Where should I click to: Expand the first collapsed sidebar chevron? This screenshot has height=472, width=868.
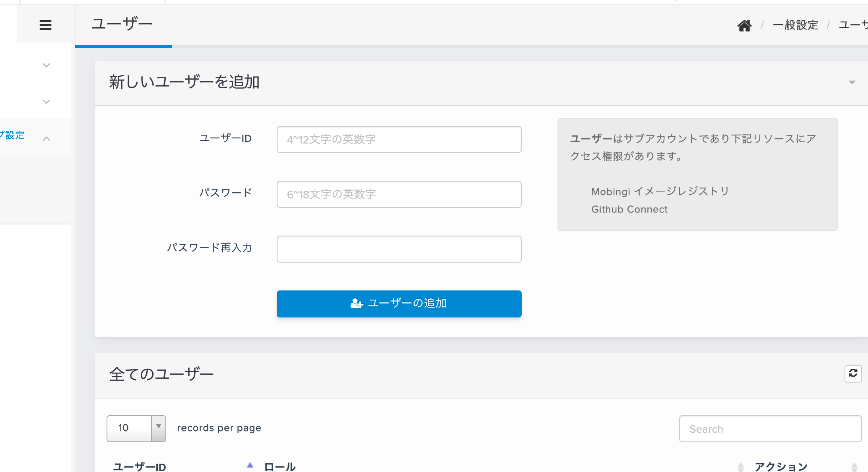point(47,65)
